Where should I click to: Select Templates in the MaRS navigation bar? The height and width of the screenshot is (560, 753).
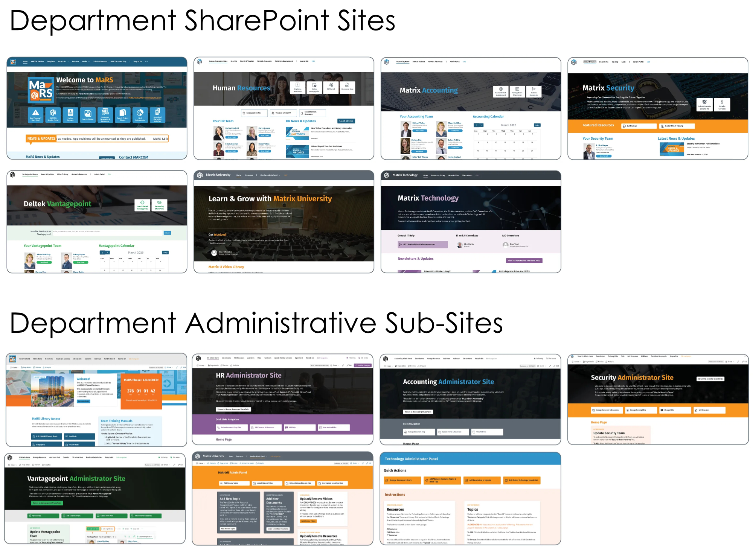[x=51, y=61]
